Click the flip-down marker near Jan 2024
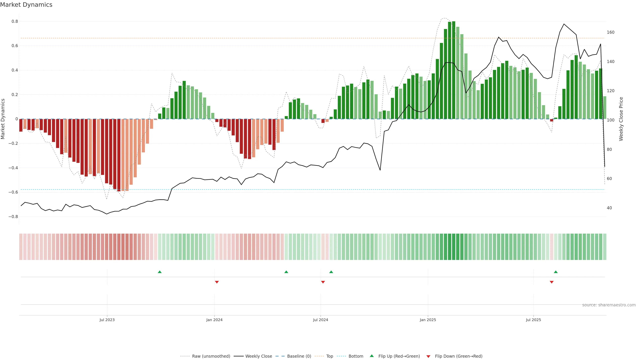644x362 pixels. click(217, 282)
